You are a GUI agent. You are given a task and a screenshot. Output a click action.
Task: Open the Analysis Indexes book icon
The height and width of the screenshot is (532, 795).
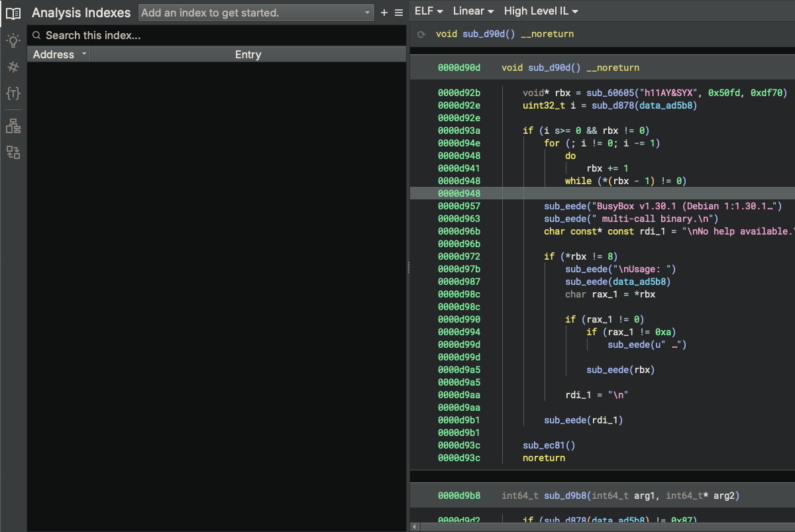tap(13, 13)
